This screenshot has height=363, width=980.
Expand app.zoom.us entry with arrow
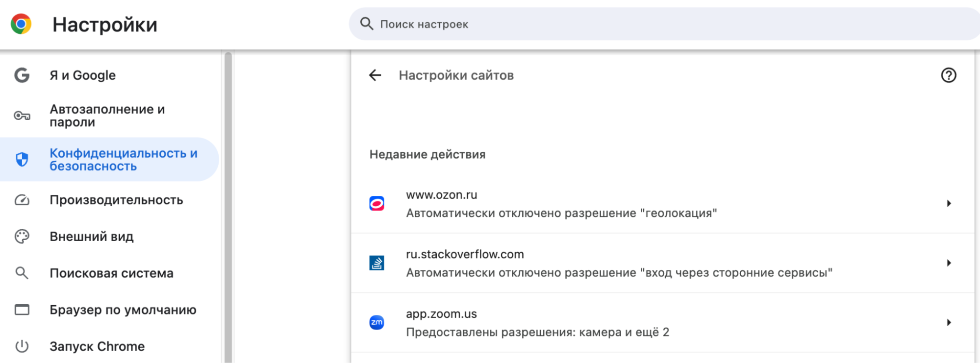tap(949, 322)
